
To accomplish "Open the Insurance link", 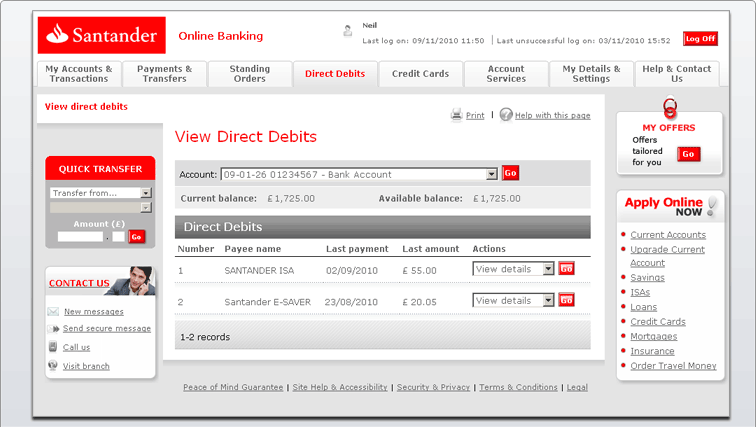I will 652,351.
